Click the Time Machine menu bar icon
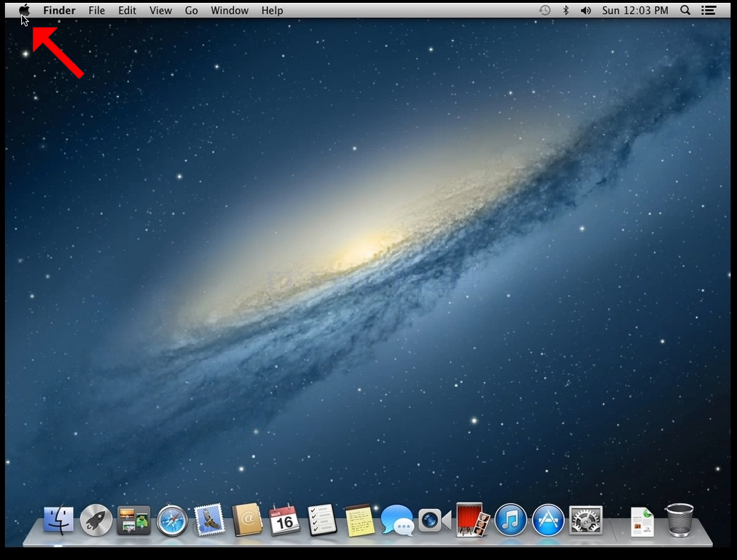 pos(545,10)
